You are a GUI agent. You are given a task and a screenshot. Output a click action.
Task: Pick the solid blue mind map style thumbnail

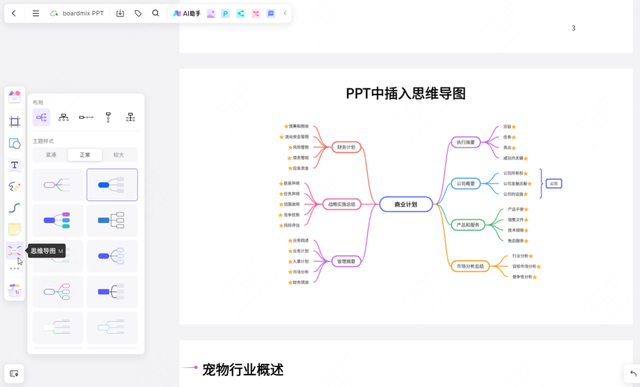coord(112,185)
